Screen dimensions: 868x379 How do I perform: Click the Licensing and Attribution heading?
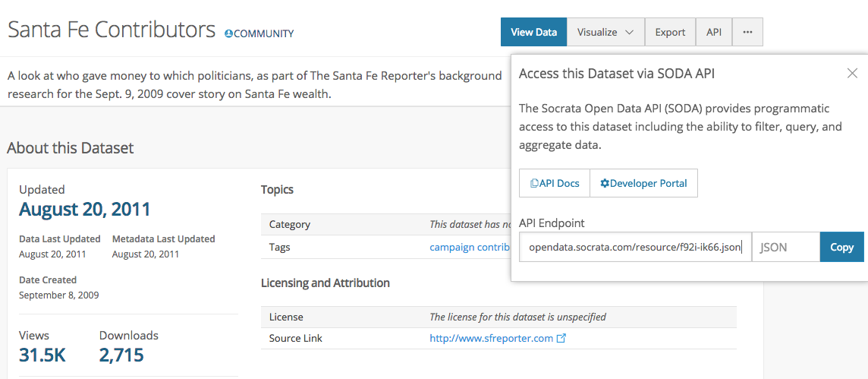[x=325, y=283]
